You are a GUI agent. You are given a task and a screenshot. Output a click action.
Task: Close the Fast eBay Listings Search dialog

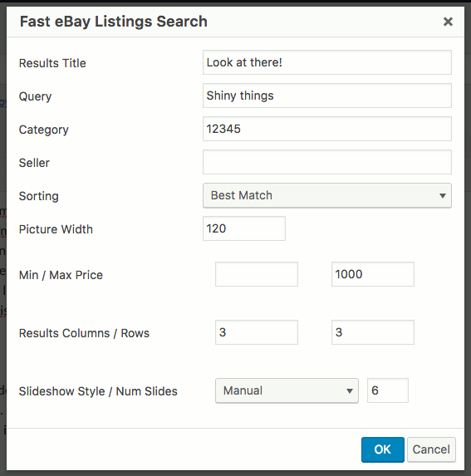tap(448, 22)
